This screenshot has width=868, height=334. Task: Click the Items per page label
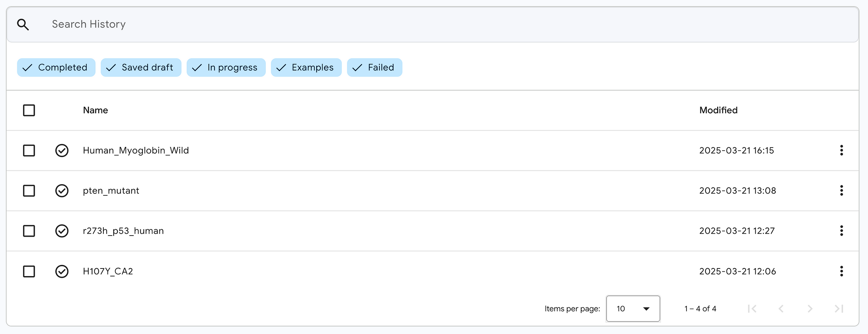572,309
